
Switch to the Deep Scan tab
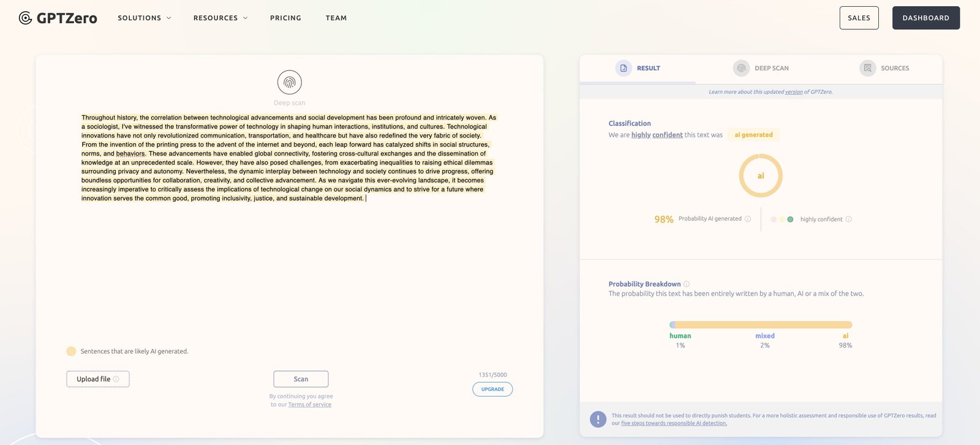(761, 68)
